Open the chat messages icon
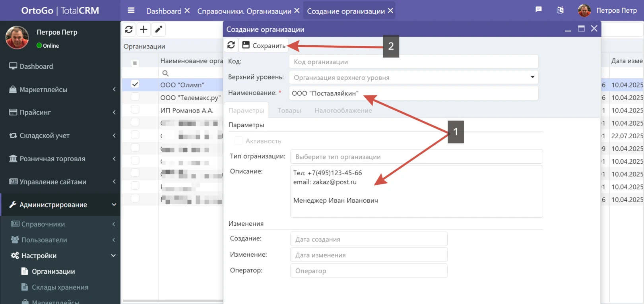This screenshot has width=644, height=304. tap(539, 10)
